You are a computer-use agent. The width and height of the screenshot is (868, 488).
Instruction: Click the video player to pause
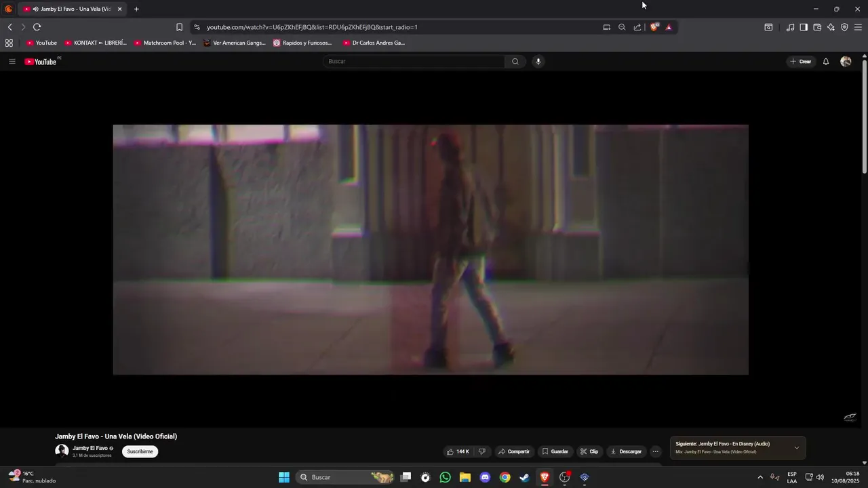(x=431, y=249)
